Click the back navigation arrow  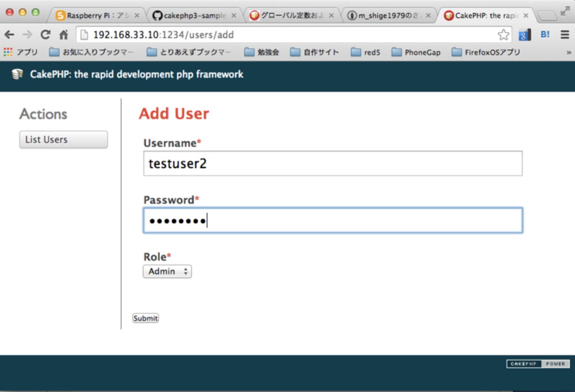(10, 35)
